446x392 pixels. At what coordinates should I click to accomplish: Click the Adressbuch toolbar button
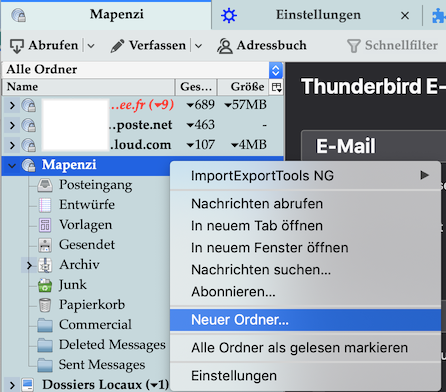(262, 45)
